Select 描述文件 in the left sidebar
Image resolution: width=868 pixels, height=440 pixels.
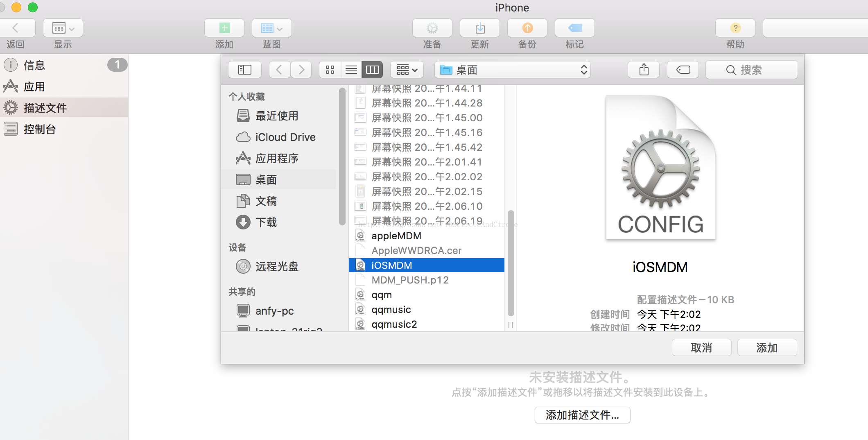[x=64, y=108]
